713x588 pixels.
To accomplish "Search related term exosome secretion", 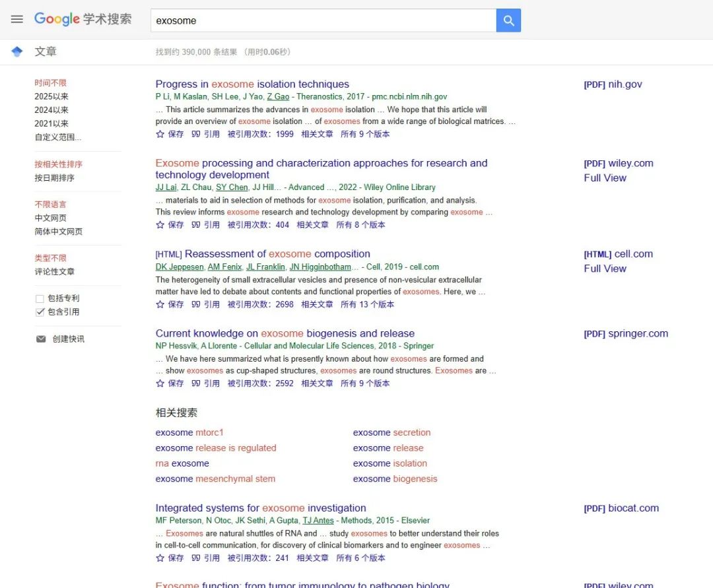I will 391,433.
